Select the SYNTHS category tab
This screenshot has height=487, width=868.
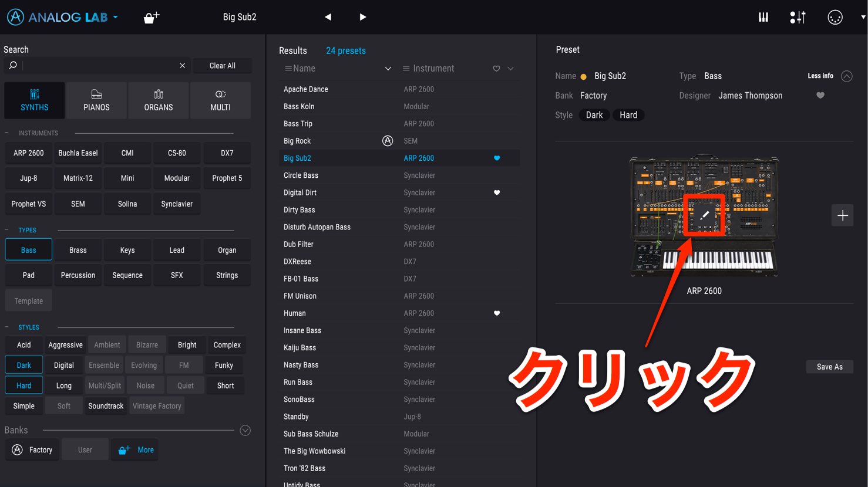pos(35,100)
